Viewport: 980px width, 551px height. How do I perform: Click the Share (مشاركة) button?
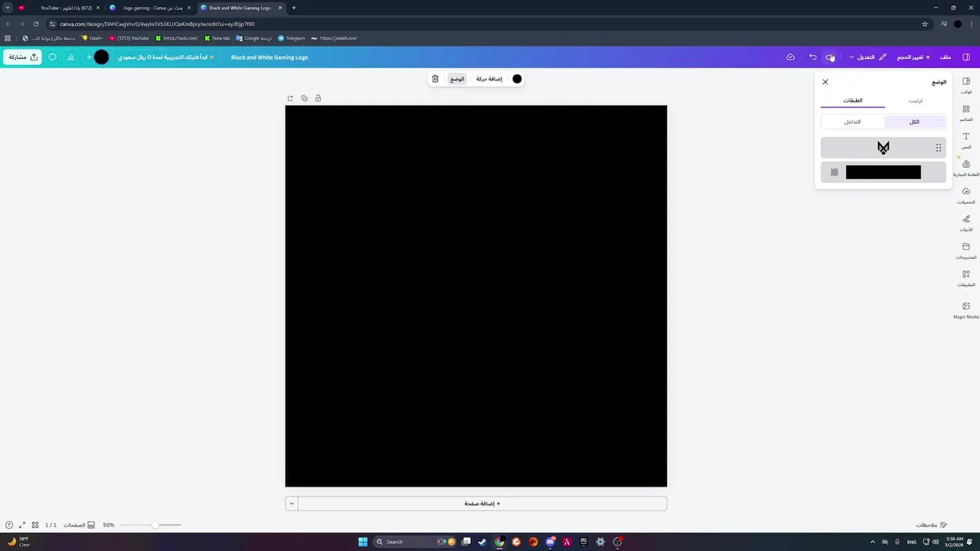(x=22, y=57)
